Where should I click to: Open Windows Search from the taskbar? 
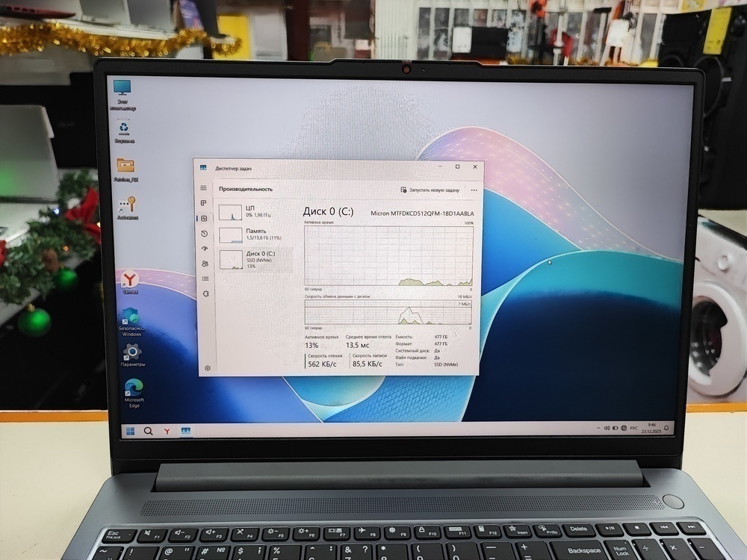147,431
